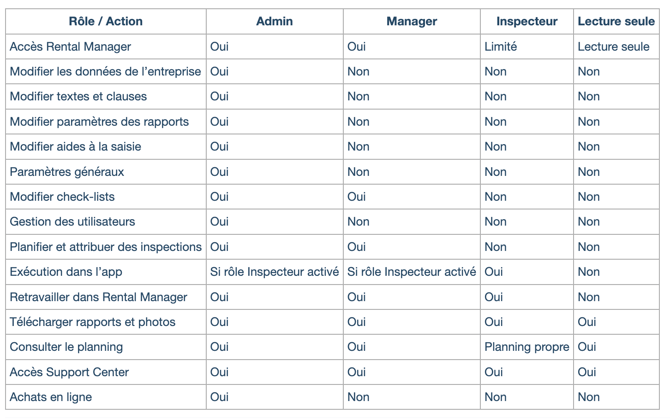This screenshot has width=670, height=419.
Task: Select the Accès Rental Manager row label
Action: 70,47
